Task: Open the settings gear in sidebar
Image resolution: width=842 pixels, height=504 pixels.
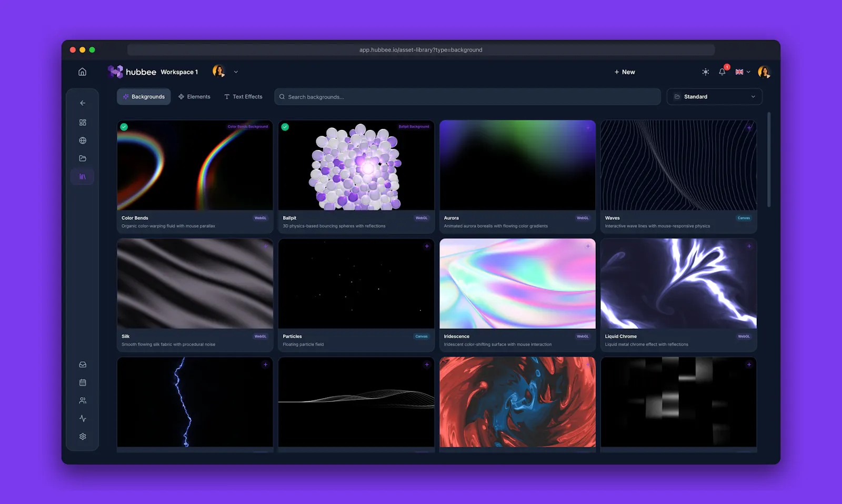Action: pos(83,437)
